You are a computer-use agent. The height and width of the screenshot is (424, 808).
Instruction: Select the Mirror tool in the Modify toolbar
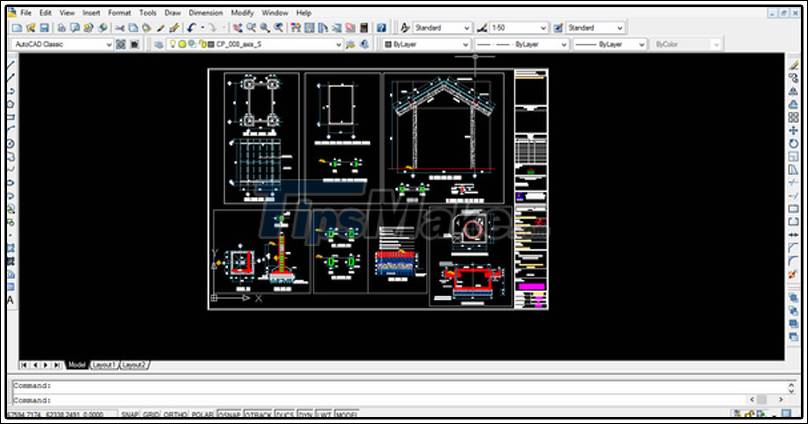click(x=794, y=91)
